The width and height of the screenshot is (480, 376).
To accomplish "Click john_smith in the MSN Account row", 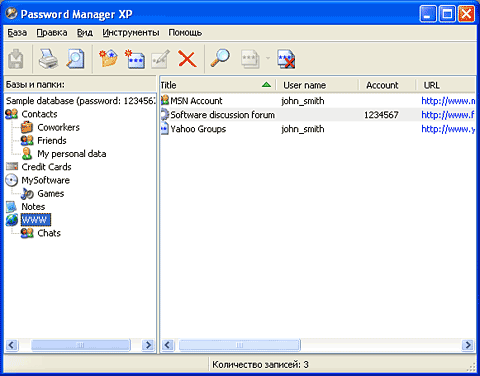I will (303, 101).
